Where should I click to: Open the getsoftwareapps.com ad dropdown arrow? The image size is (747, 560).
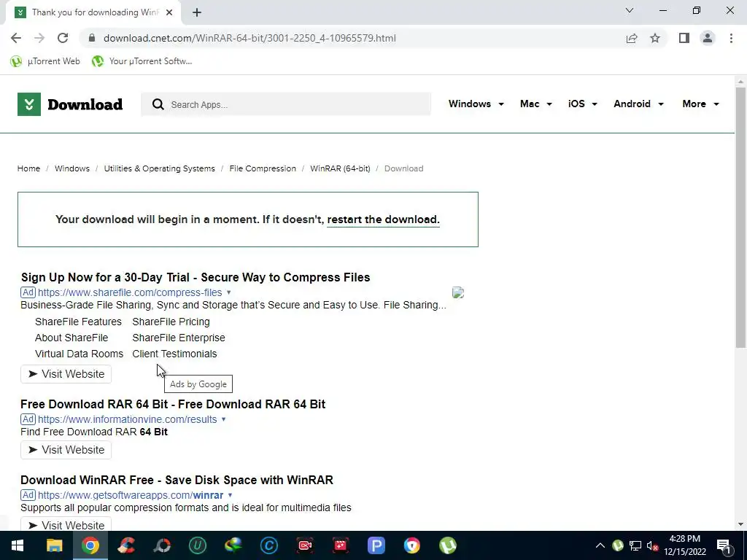point(230,495)
